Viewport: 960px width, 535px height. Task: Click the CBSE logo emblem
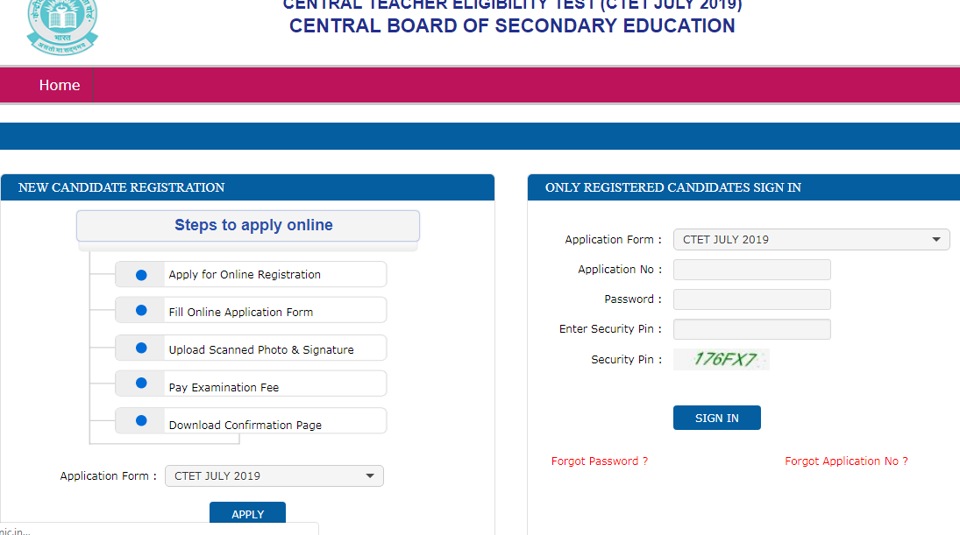click(62, 26)
